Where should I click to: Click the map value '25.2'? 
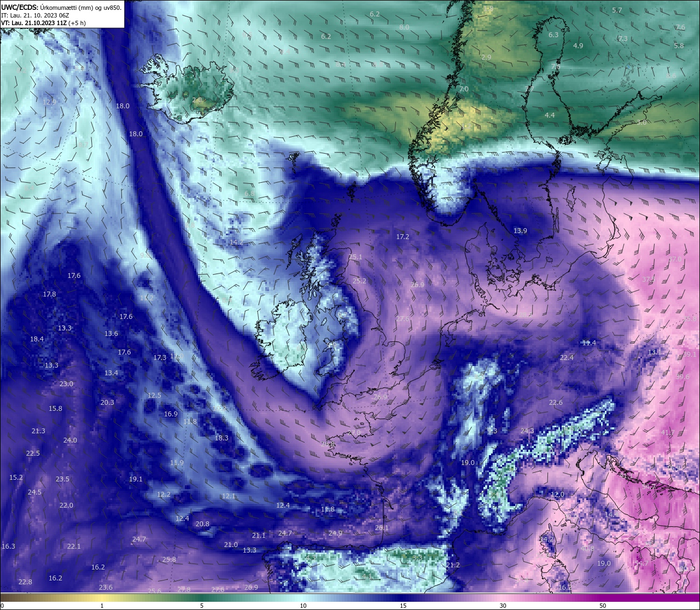click(359, 281)
